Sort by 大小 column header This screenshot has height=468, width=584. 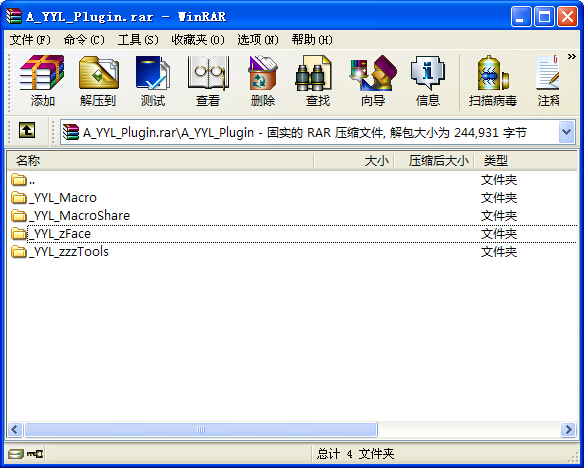click(x=354, y=161)
